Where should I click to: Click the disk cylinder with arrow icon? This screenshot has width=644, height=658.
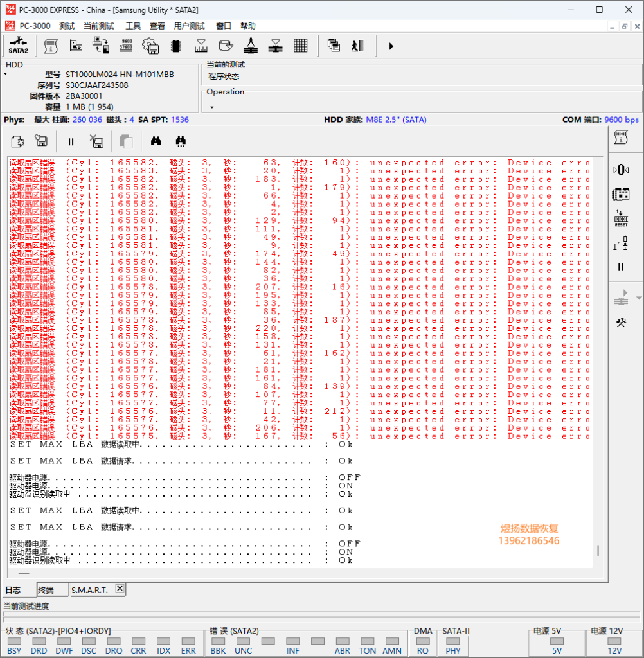tap(226, 46)
